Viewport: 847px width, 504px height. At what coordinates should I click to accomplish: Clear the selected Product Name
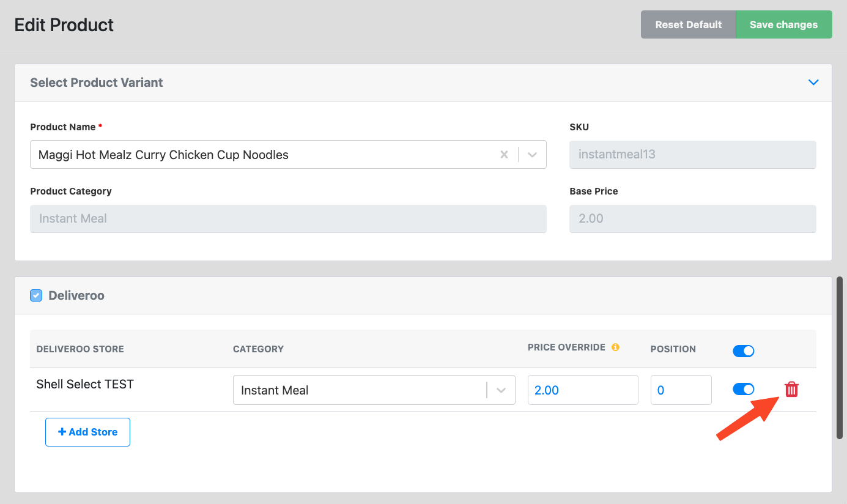click(x=504, y=155)
